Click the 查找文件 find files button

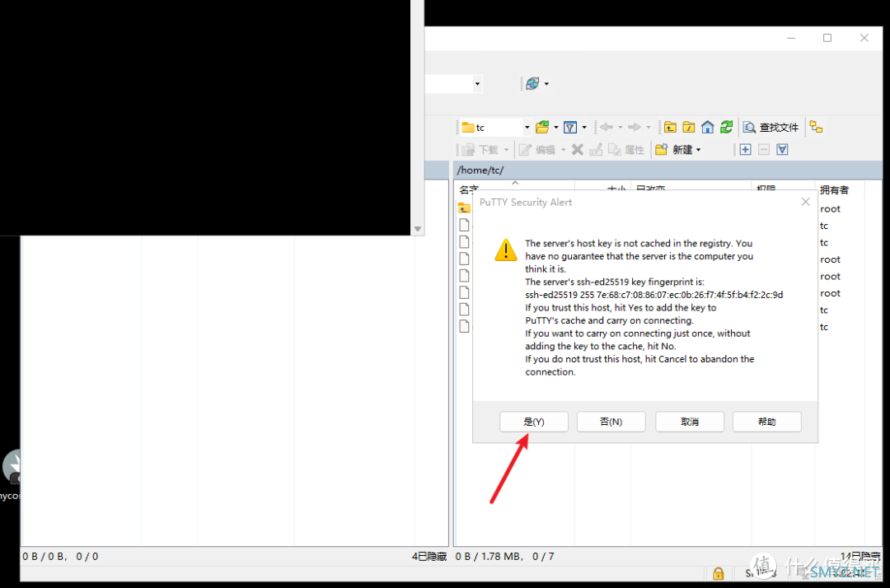click(x=771, y=128)
